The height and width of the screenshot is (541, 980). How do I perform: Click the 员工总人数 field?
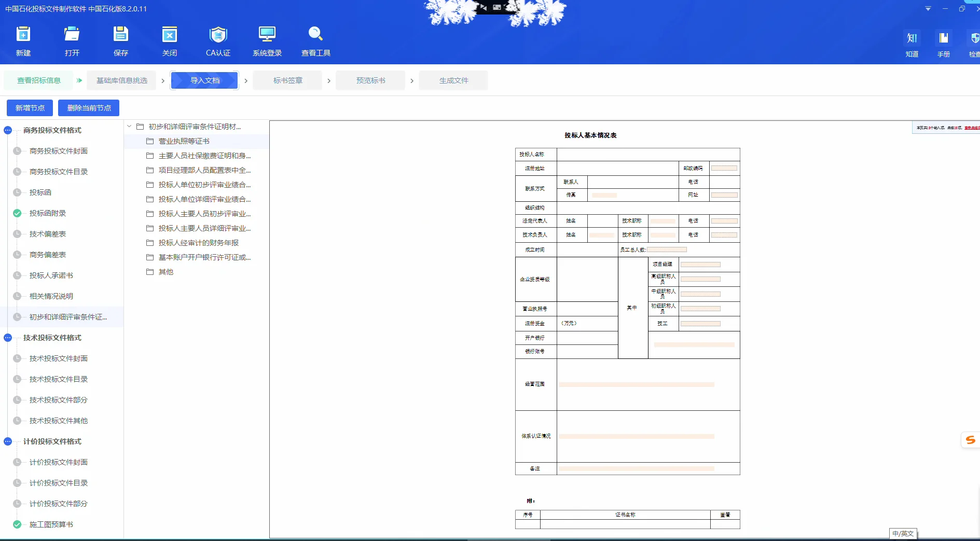[x=667, y=249]
